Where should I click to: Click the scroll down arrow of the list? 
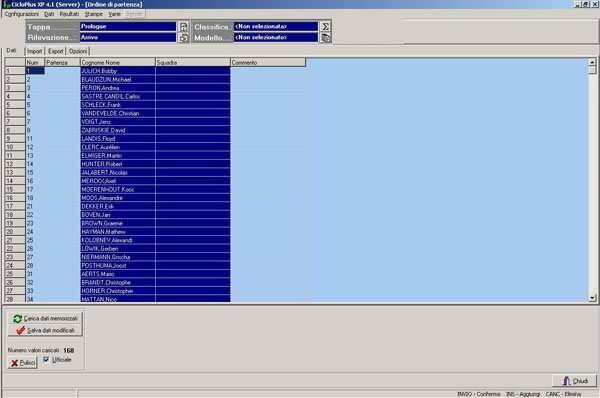592,297
